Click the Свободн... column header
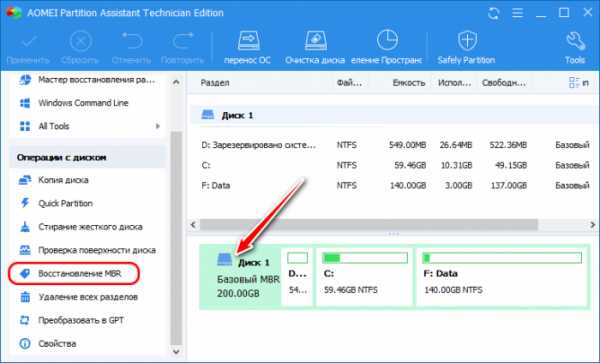 point(504,83)
